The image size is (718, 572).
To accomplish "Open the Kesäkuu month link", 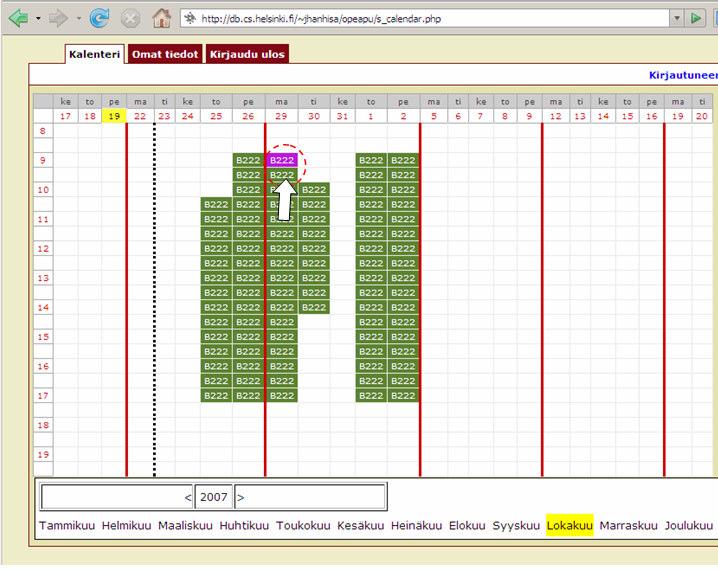I will (x=360, y=525).
